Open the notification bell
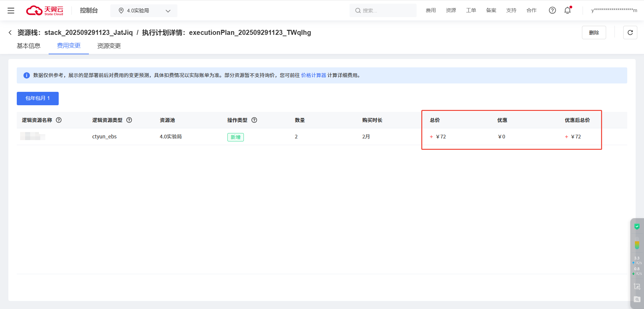The image size is (644, 309). [568, 10]
